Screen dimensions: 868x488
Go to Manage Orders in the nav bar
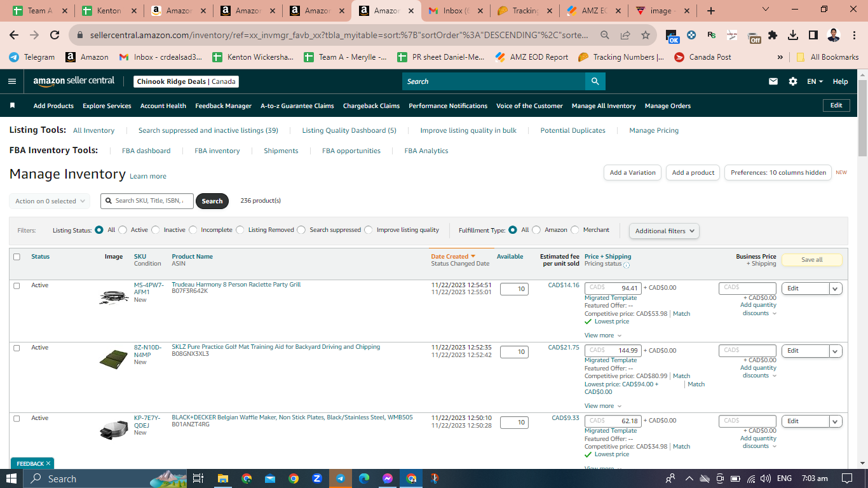click(668, 105)
